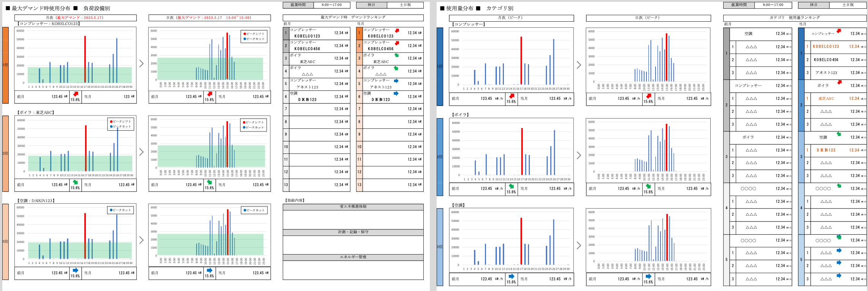Select 月次（最大デマンド：2023.5.17） header
This screenshot has height=291, width=868.
coord(75,18)
